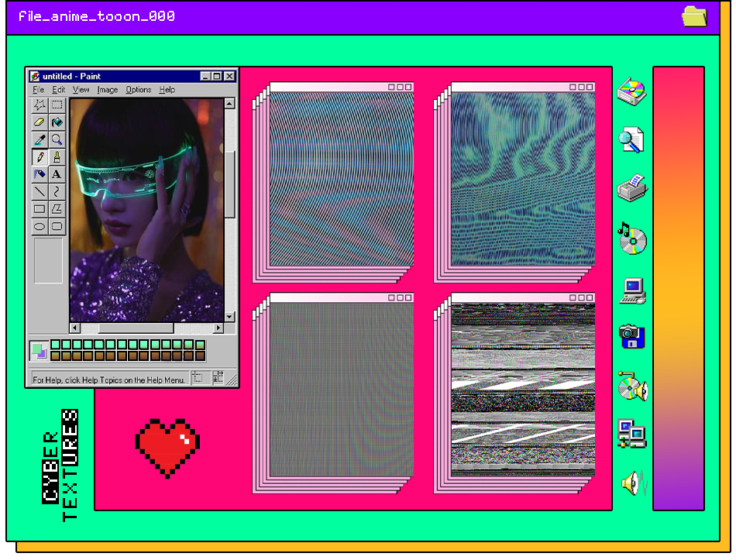Open the Options menu in Paint
Screen dimensions: 736x560
(139, 90)
